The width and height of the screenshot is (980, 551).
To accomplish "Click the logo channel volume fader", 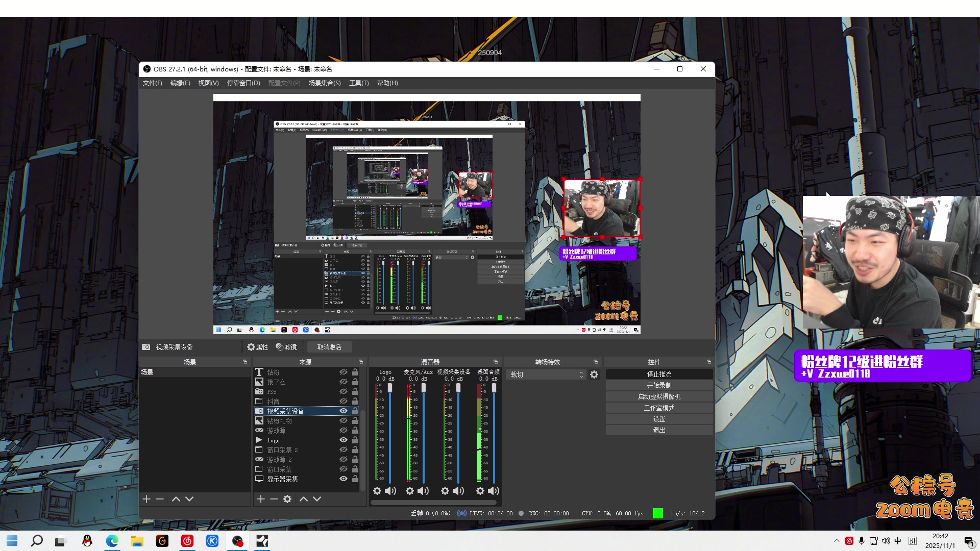I will (390, 388).
